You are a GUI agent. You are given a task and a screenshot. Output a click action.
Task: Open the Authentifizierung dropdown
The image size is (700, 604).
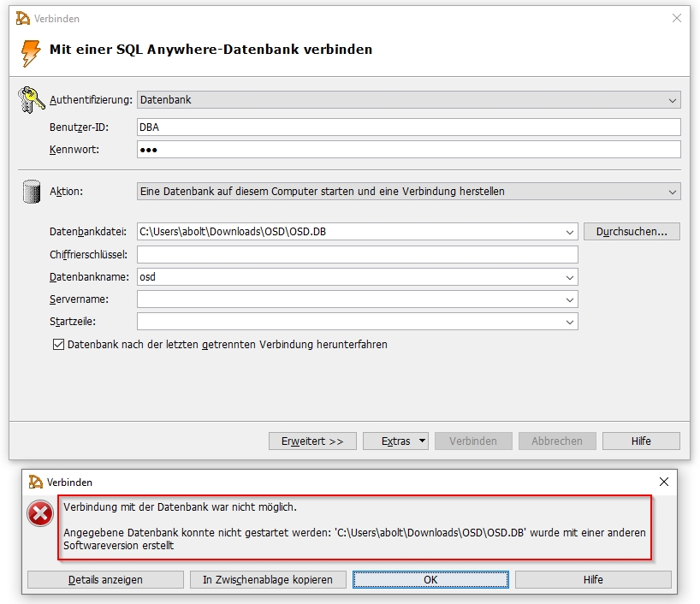(x=672, y=100)
